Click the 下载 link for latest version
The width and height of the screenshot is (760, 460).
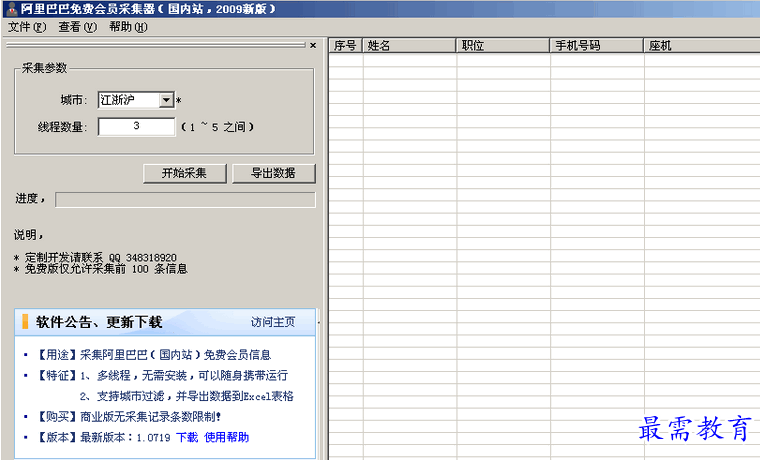(187, 437)
